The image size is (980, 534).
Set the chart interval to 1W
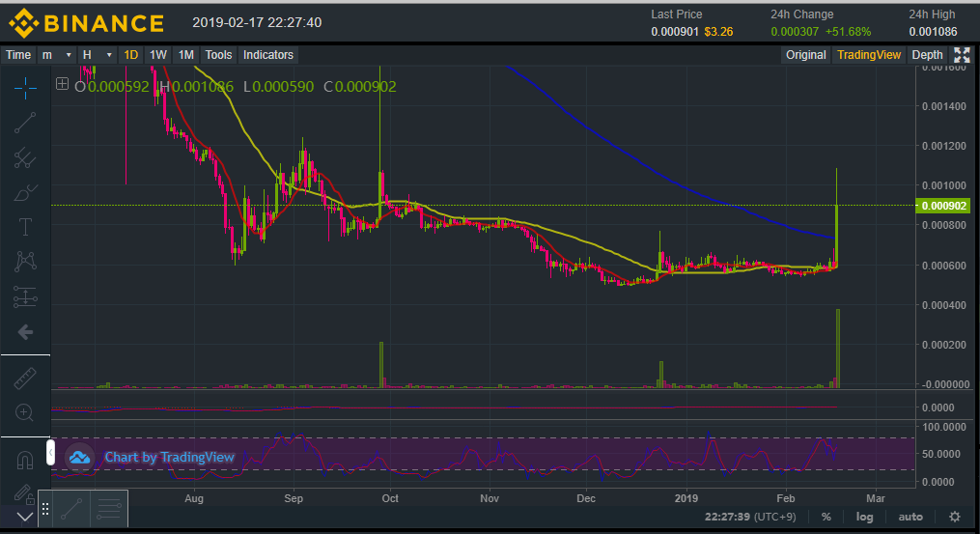pyautogui.click(x=158, y=55)
